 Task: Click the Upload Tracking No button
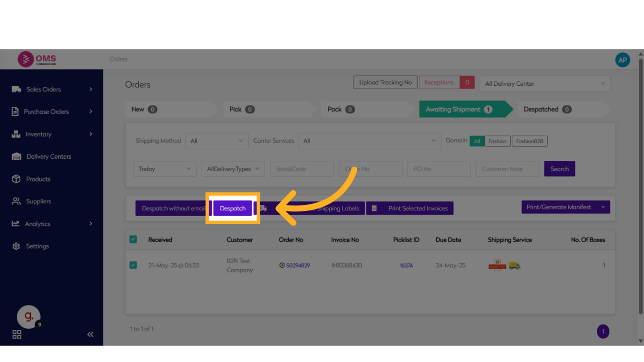tap(385, 83)
